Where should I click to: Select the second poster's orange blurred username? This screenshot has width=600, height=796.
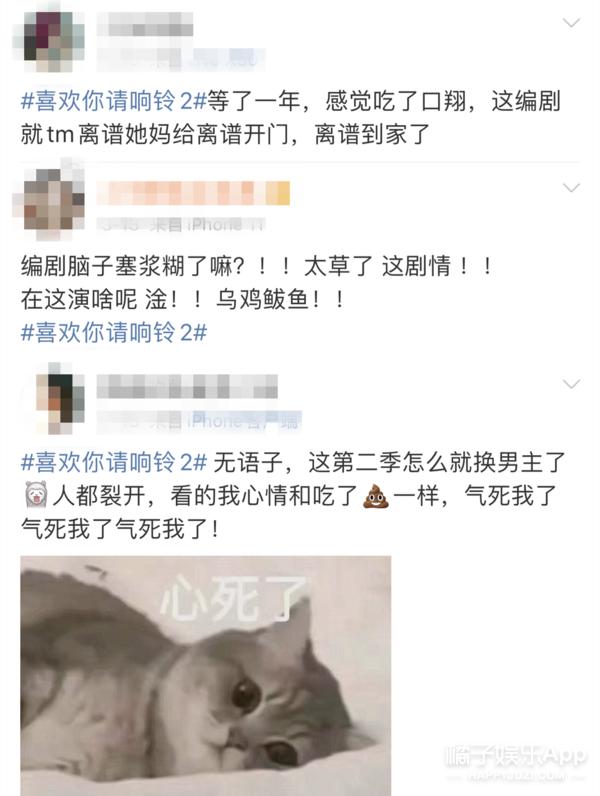click(x=193, y=193)
